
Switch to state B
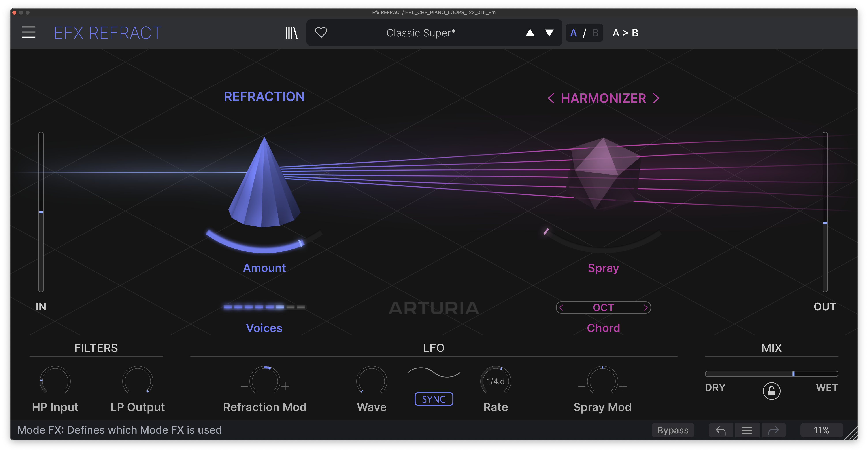pyautogui.click(x=595, y=33)
